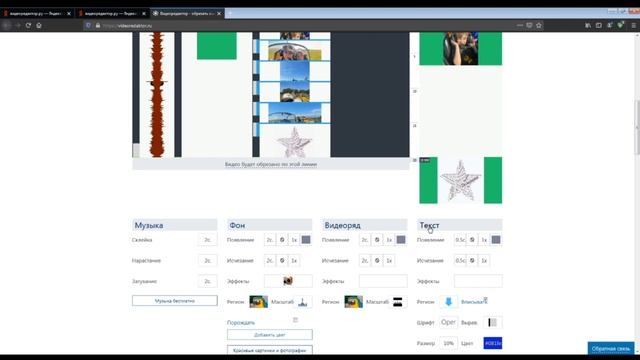Open the 1x speed selector in Текст Исчезание
The image size is (640, 360).
click(x=484, y=260)
